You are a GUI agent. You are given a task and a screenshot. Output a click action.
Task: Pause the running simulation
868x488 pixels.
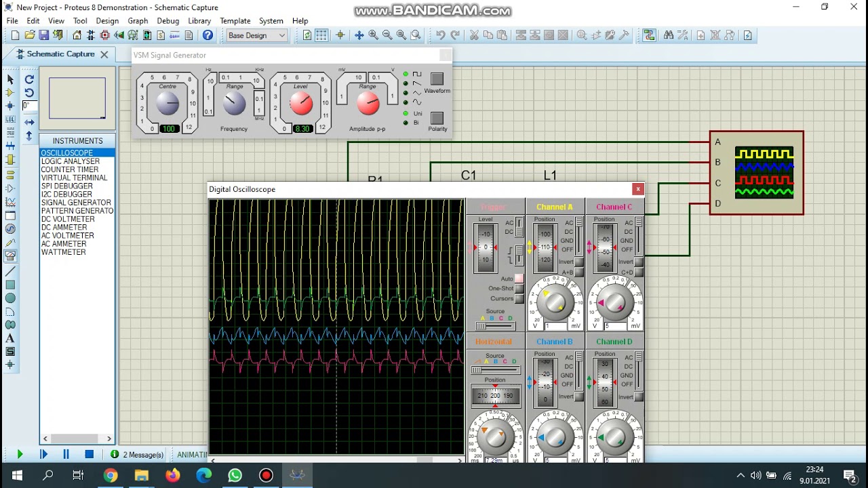[66, 455]
